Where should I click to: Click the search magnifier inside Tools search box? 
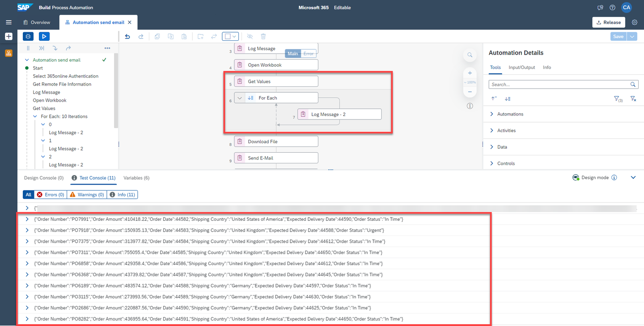[633, 84]
